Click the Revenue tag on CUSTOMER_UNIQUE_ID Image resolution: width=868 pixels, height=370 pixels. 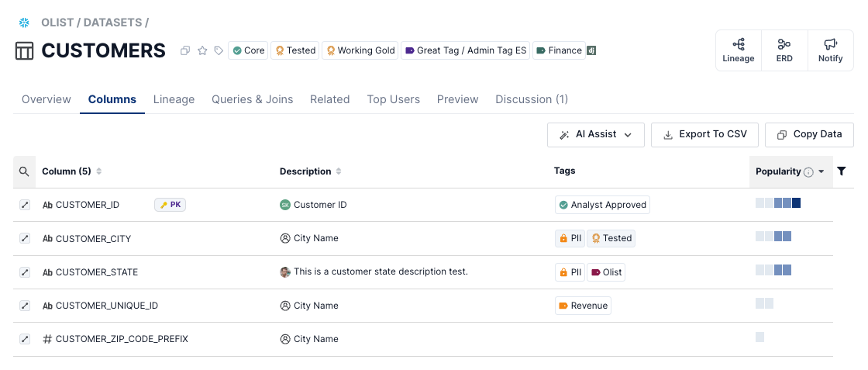(x=583, y=306)
